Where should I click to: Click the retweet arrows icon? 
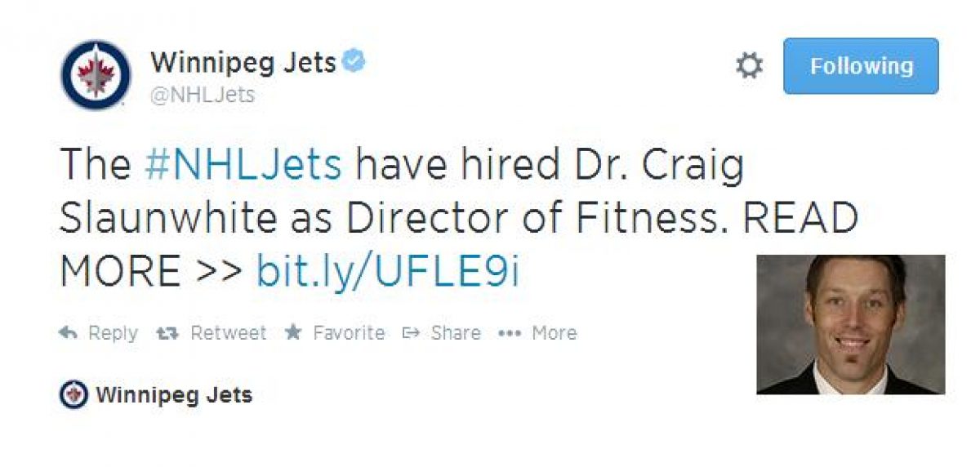point(167,333)
